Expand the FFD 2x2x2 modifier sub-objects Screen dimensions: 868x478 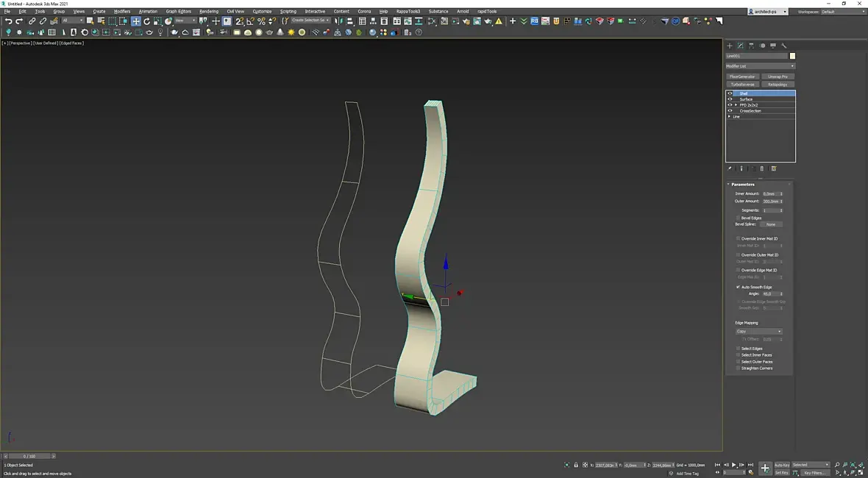click(736, 105)
